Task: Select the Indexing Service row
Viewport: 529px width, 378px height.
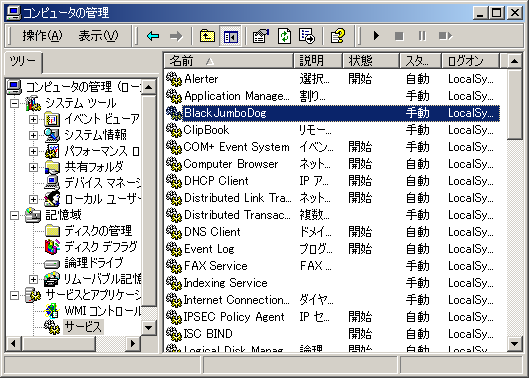Action: coord(332,283)
